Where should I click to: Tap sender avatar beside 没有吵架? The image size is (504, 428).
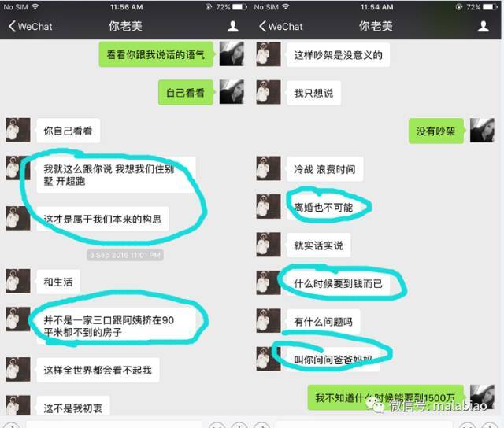coord(482,130)
